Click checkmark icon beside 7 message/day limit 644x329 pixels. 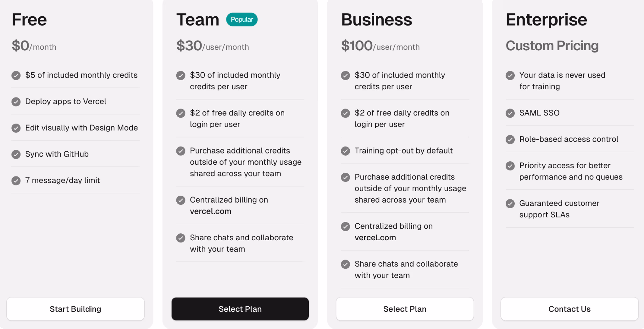coord(16,181)
